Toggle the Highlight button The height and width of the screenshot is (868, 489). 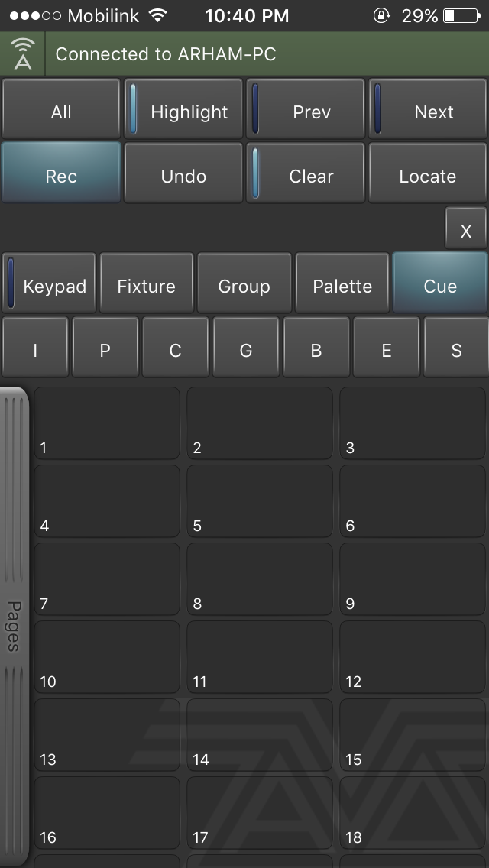(183, 111)
